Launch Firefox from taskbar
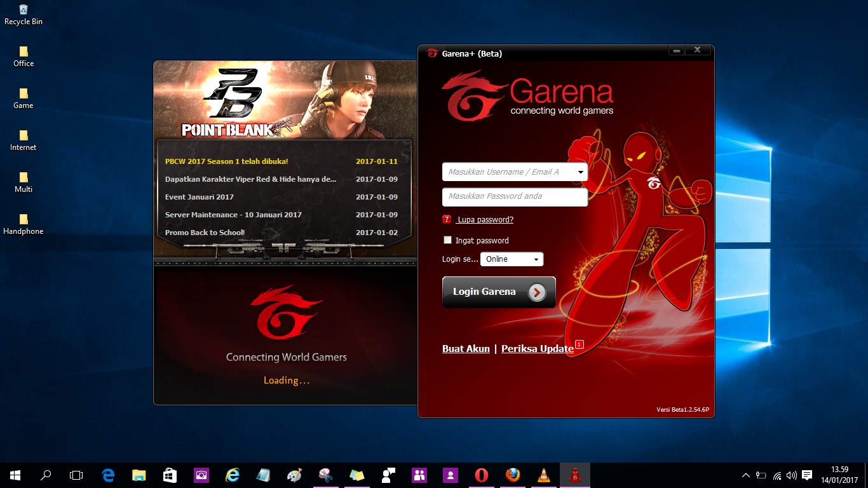Viewport: 868px width, 488px height. pos(512,475)
